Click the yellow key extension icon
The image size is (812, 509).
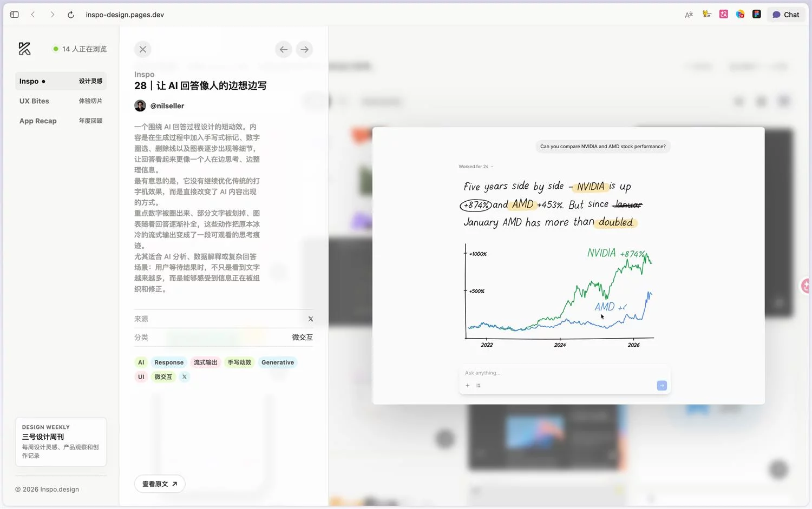[x=706, y=14]
